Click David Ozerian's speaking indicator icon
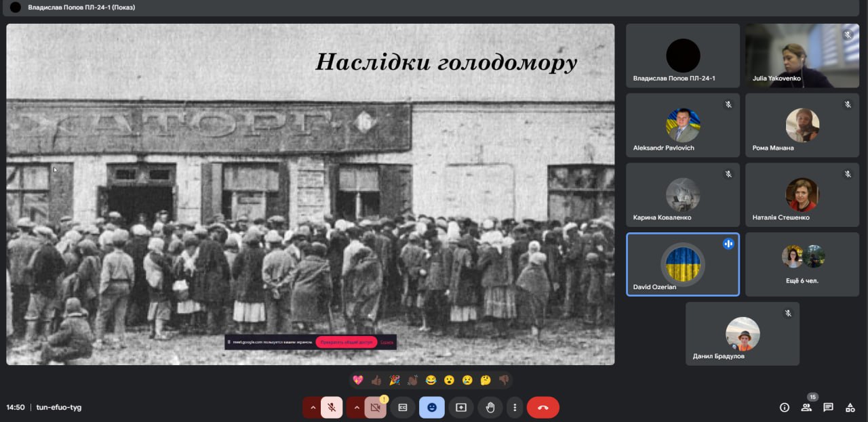Viewport: 868px width, 422px height. pyautogui.click(x=728, y=244)
